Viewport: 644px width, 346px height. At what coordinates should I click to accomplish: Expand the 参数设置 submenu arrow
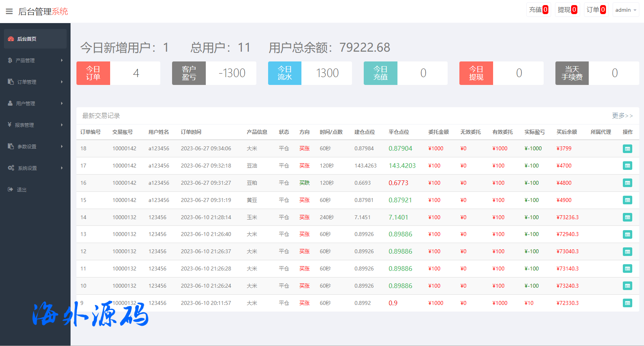[x=62, y=146]
